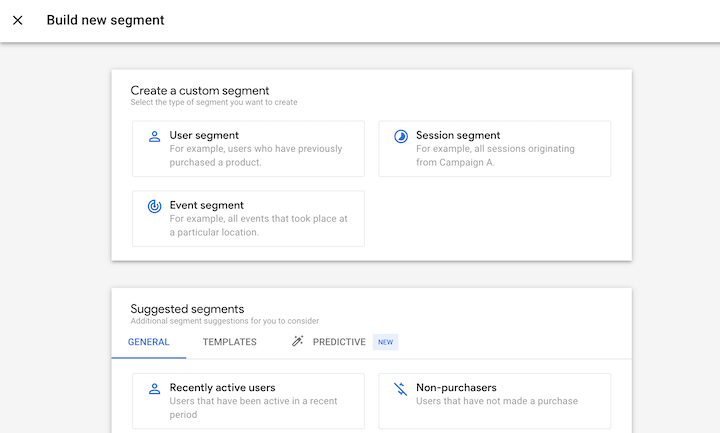Click the User segment person icon
This screenshot has width=720, height=433.
tap(154, 136)
